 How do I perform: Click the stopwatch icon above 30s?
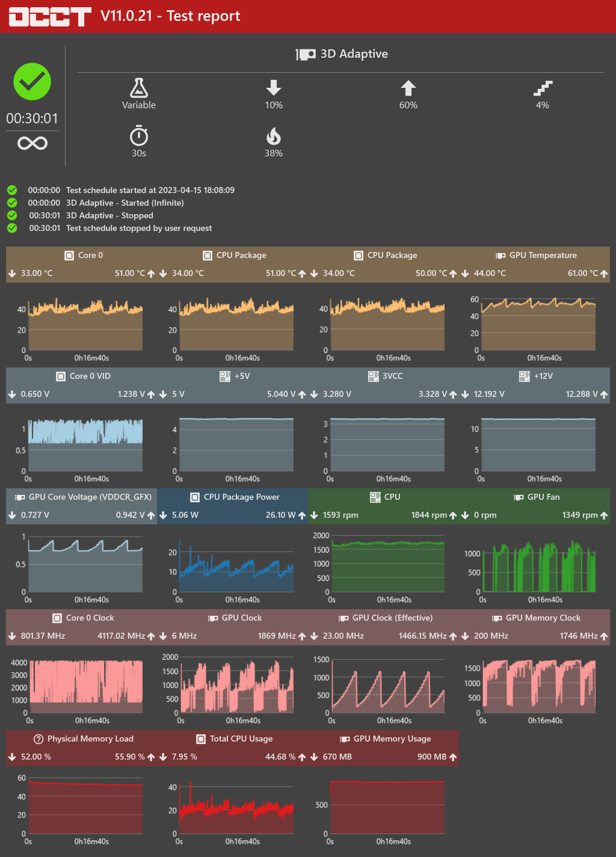(x=139, y=135)
